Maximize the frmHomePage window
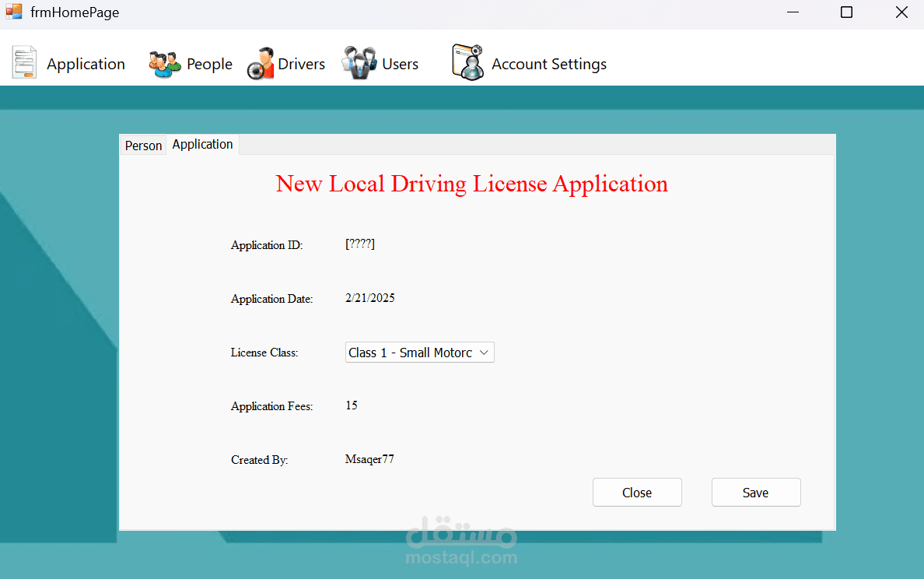The width and height of the screenshot is (924, 579). tap(846, 12)
